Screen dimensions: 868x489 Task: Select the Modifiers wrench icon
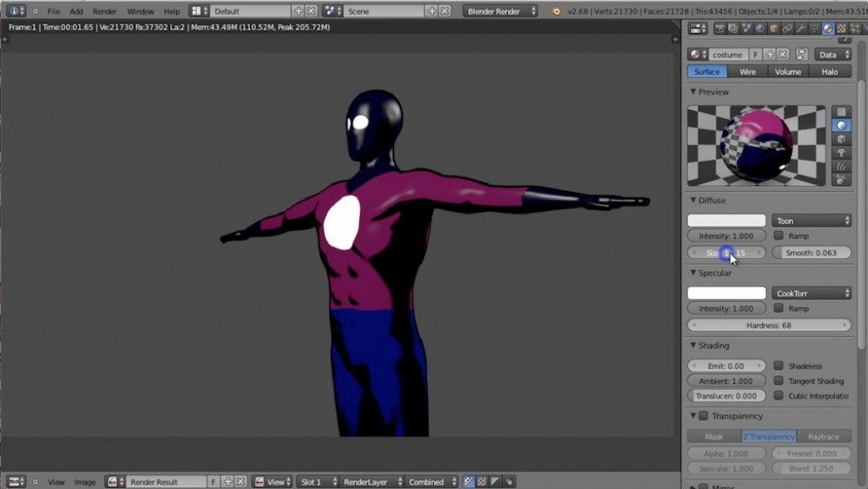coord(799,29)
